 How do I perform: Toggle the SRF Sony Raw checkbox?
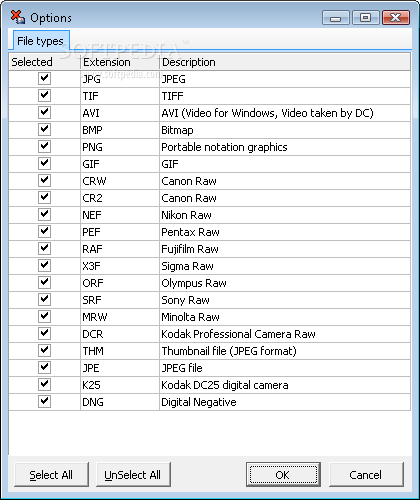click(44, 300)
